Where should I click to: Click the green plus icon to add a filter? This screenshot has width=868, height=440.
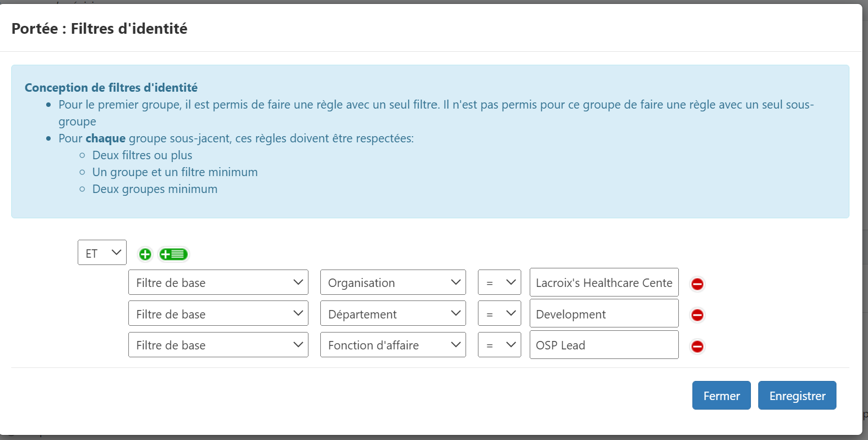(x=145, y=254)
